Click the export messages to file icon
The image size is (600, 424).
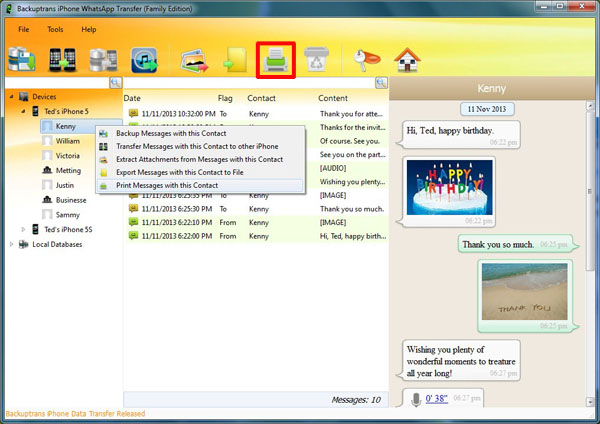tap(235, 60)
